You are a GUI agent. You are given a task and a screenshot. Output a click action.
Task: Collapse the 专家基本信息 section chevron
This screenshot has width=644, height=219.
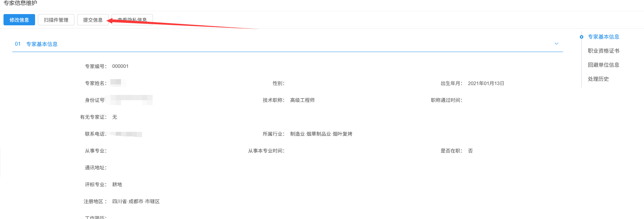[x=556, y=44]
